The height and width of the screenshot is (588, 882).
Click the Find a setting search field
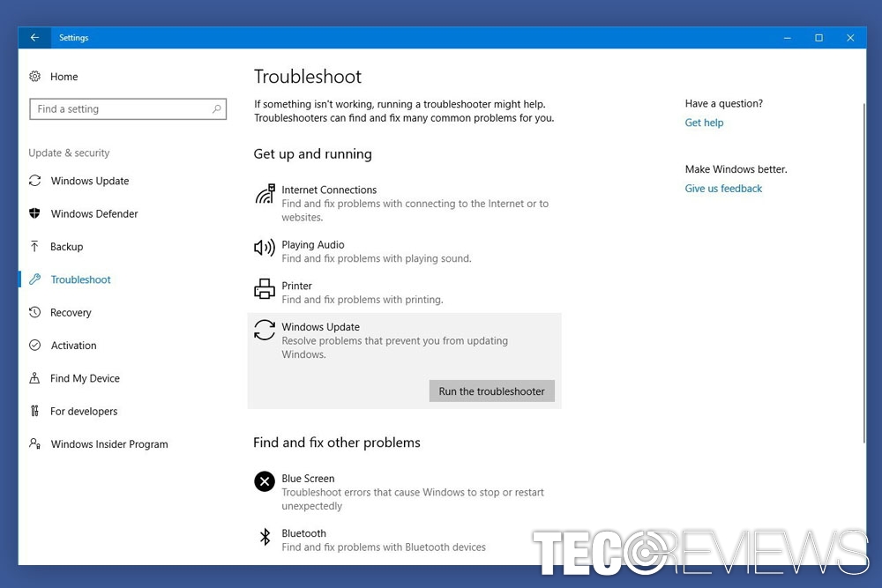[128, 109]
